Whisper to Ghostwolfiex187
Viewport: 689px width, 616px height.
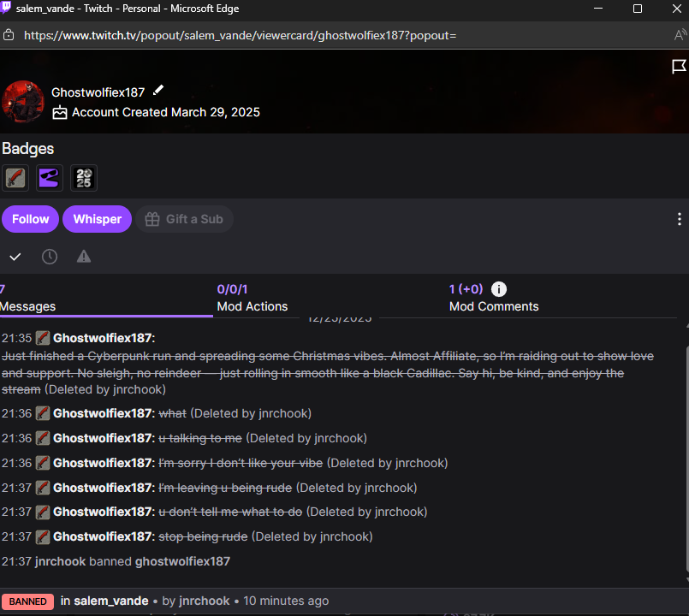pyautogui.click(x=97, y=219)
